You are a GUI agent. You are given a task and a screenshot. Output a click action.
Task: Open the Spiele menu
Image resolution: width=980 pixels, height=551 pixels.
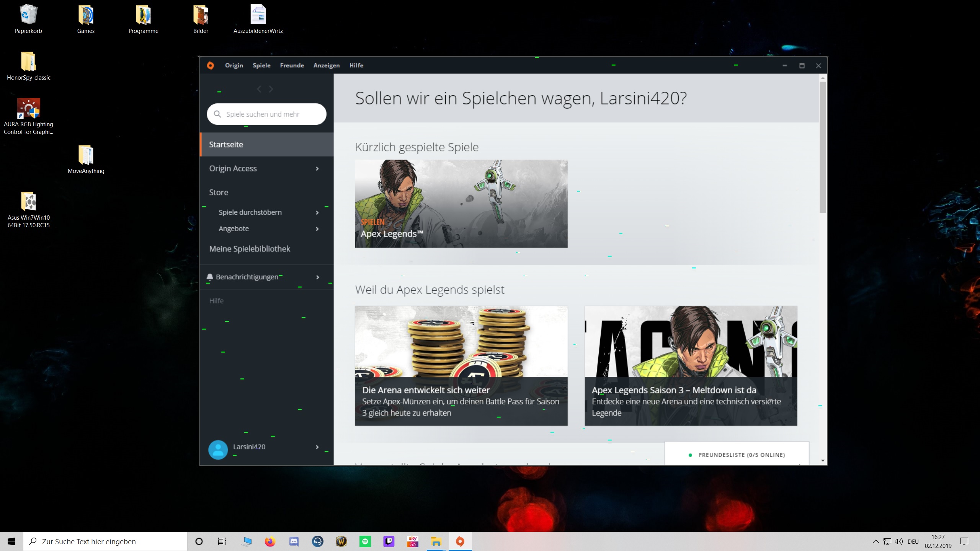[x=261, y=65]
